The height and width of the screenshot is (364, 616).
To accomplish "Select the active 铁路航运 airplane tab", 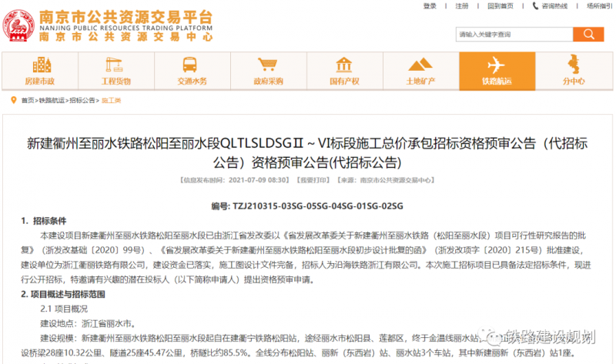I will [x=497, y=70].
